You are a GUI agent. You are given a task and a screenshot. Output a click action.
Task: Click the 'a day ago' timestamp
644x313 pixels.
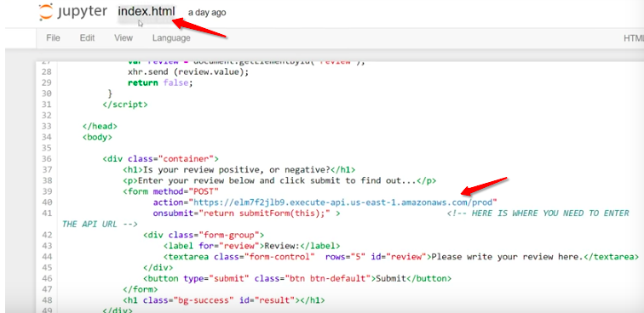(x=207, y=13)
